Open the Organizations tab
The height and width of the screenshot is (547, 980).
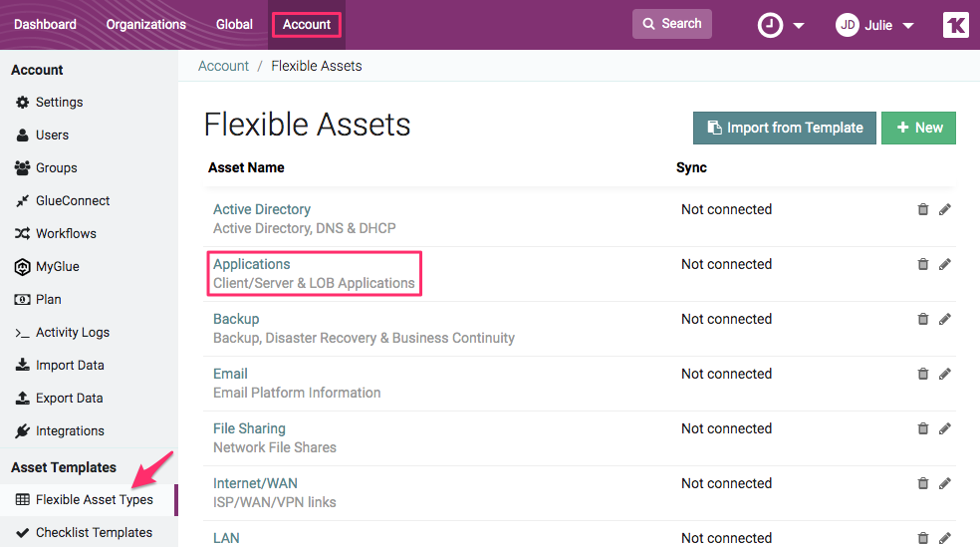pyautogui.click(x=146, y=24)
